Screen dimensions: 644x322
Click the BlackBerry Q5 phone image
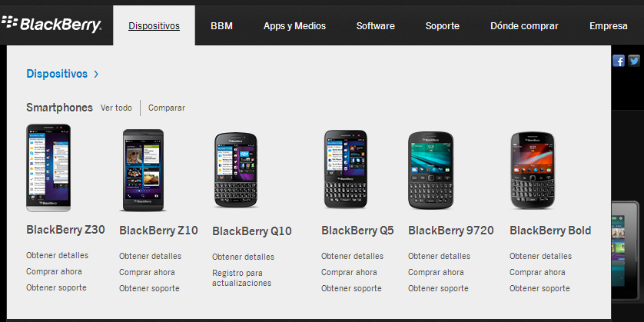coord(345,169)
